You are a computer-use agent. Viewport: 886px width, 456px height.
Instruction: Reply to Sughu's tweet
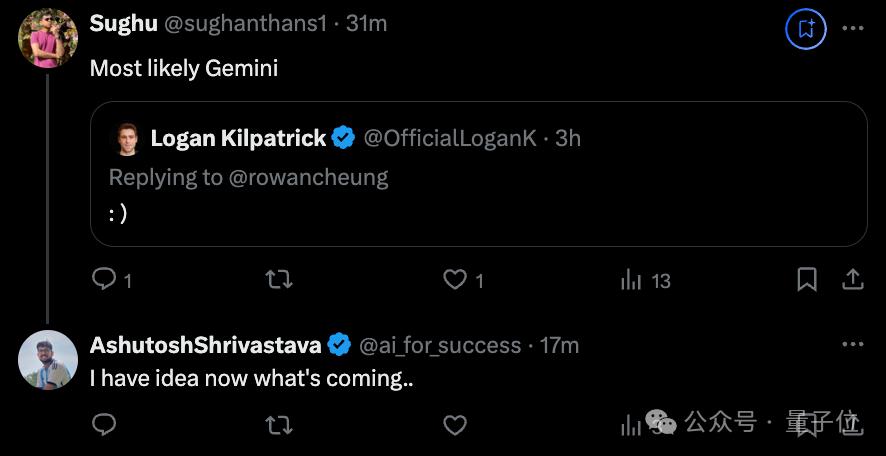coord(104,280)
